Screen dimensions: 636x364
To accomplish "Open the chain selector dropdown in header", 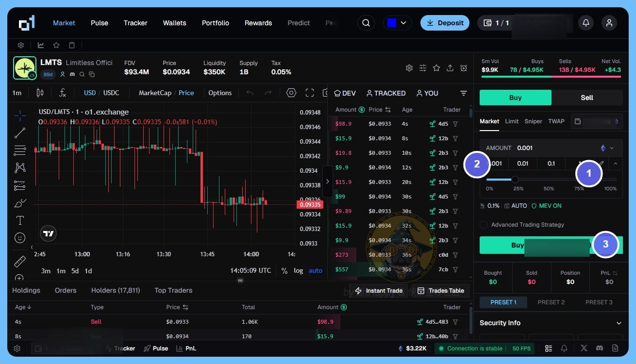I will pos(398,23).
